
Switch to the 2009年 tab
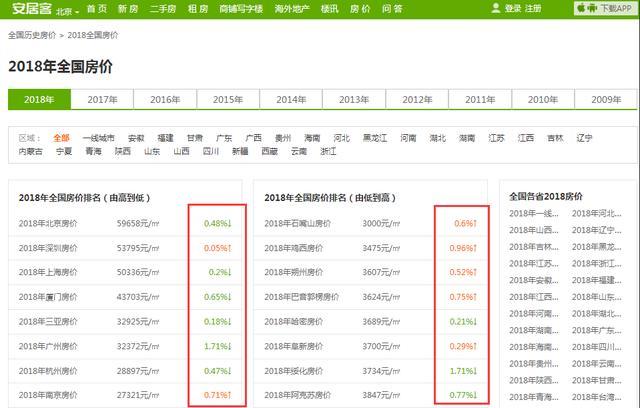pyautogui.click(x=606, y=100)
